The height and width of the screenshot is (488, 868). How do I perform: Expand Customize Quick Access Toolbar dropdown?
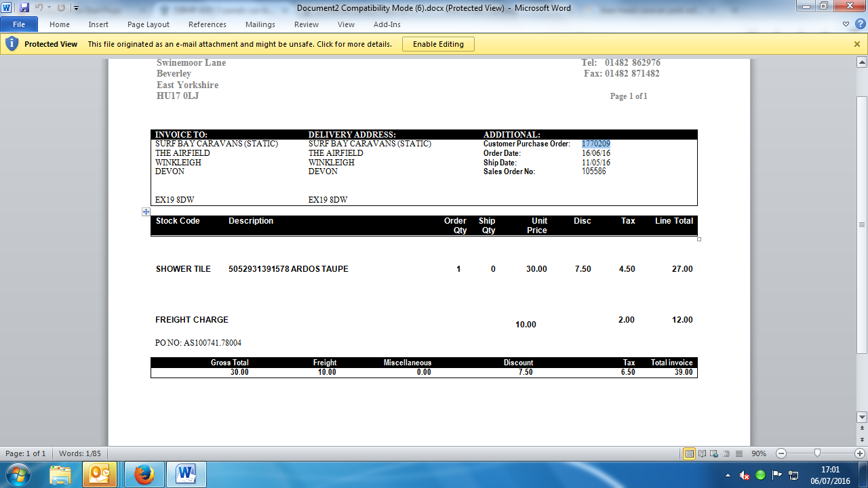(x=76, y=8)
